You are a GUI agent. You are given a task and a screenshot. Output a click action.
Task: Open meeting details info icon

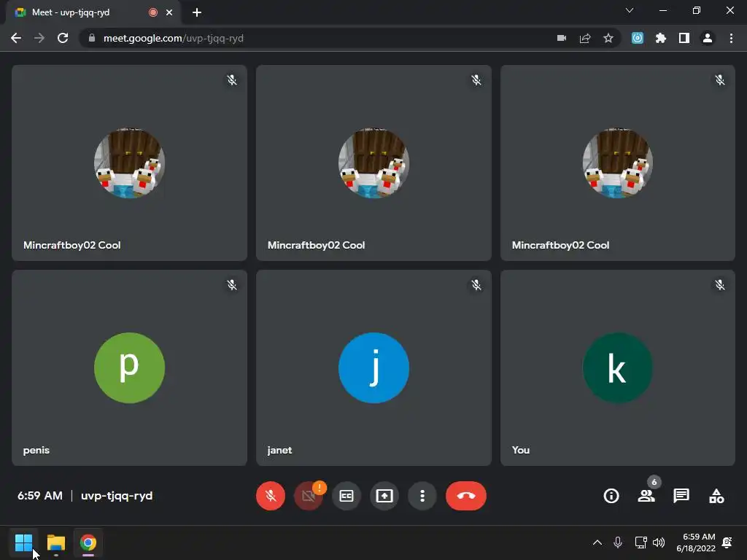pyautogui.click(x=611, y=496)
